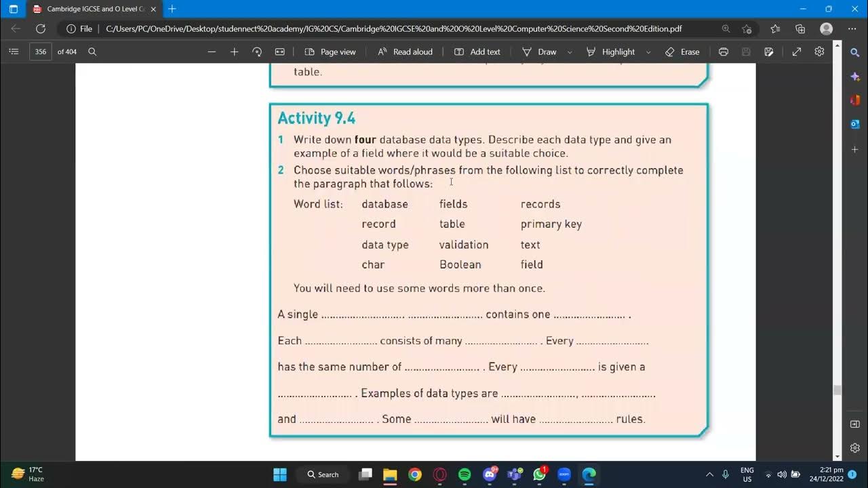
Task: Click the 'Activity 9.4' heading
Action: [x=316, y=118]
